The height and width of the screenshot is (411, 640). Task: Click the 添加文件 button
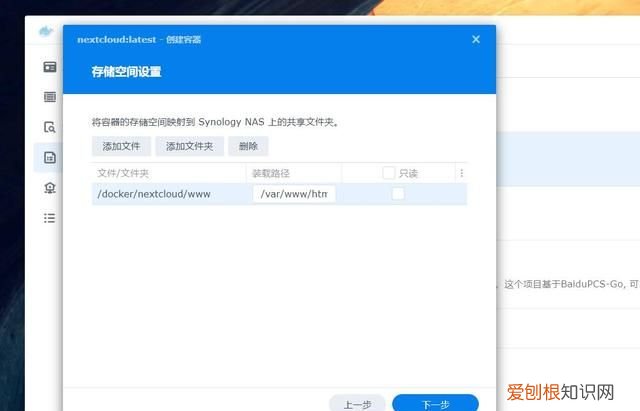[121, 146]
